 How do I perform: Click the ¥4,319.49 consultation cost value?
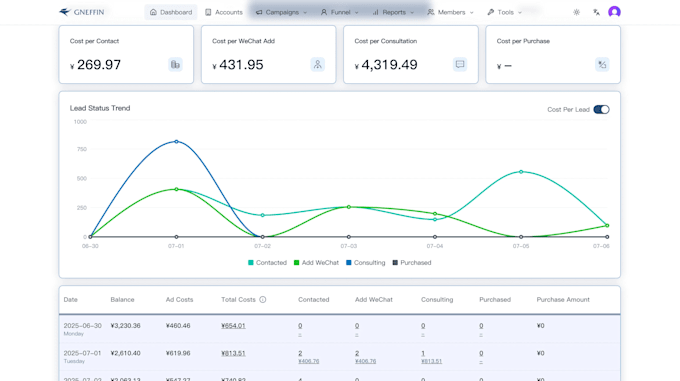(386, 65)
